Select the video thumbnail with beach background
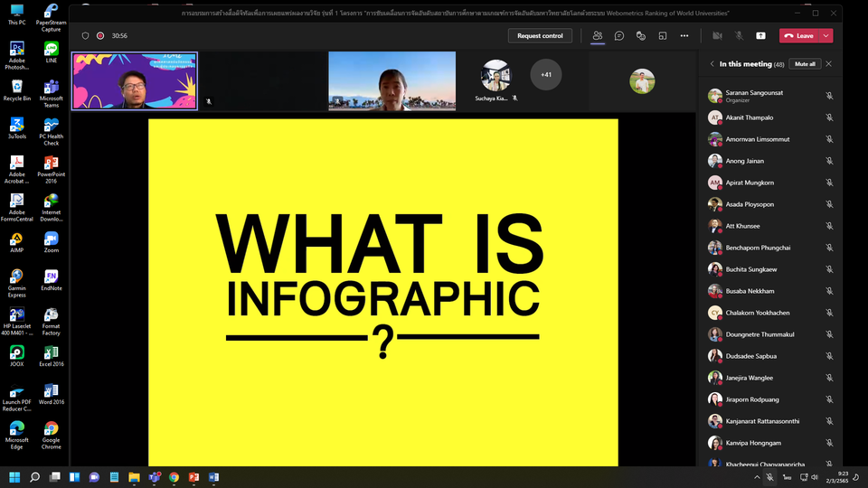The width and height of the screenshot is (868, 488). (x=392, y=80)
